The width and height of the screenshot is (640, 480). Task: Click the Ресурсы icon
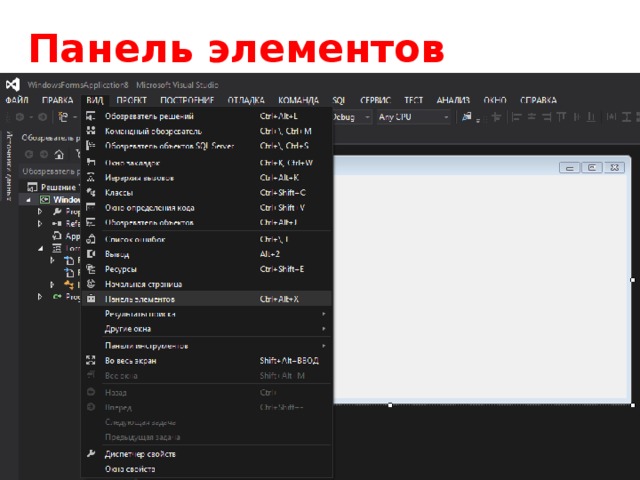coord(91,269)
